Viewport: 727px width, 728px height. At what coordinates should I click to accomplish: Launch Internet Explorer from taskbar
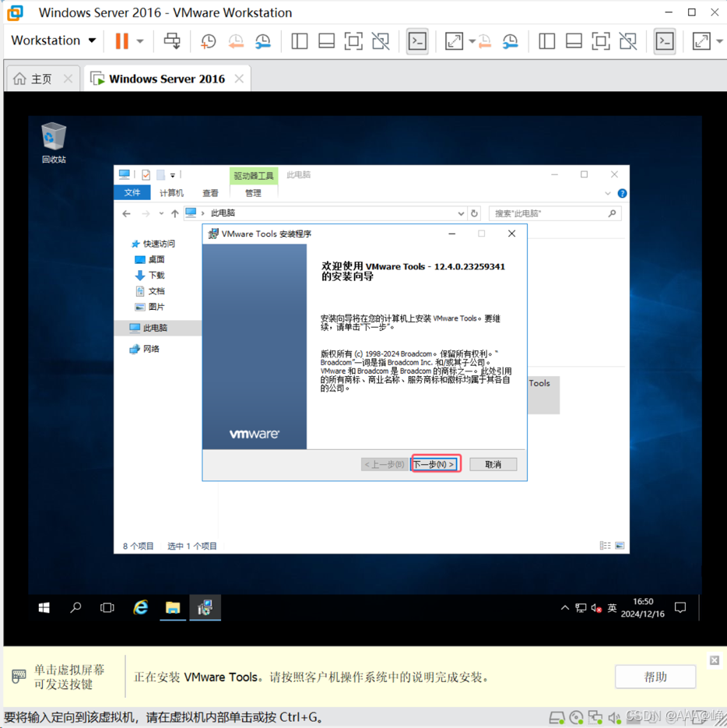point(141,608)
